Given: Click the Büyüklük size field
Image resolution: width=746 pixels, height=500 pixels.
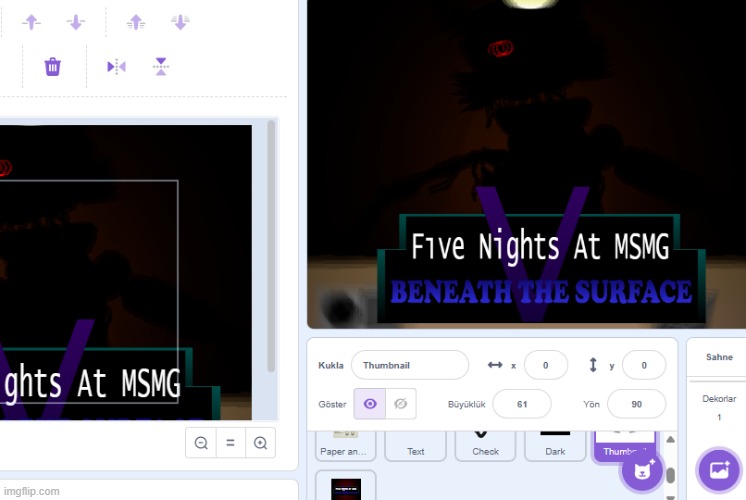Looking at the screenshot, I should [522, 404].
